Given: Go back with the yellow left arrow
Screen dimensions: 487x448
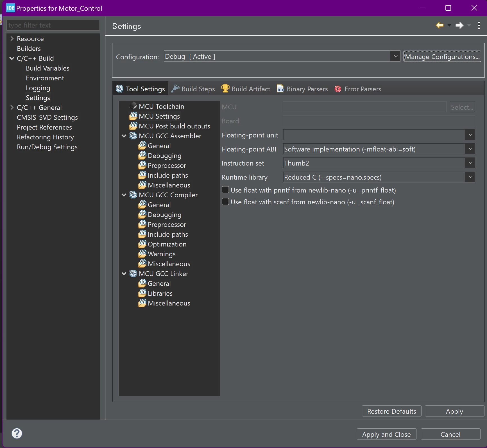Looking at the screenshot, I should pyautogui.click(x=440, y=25).
